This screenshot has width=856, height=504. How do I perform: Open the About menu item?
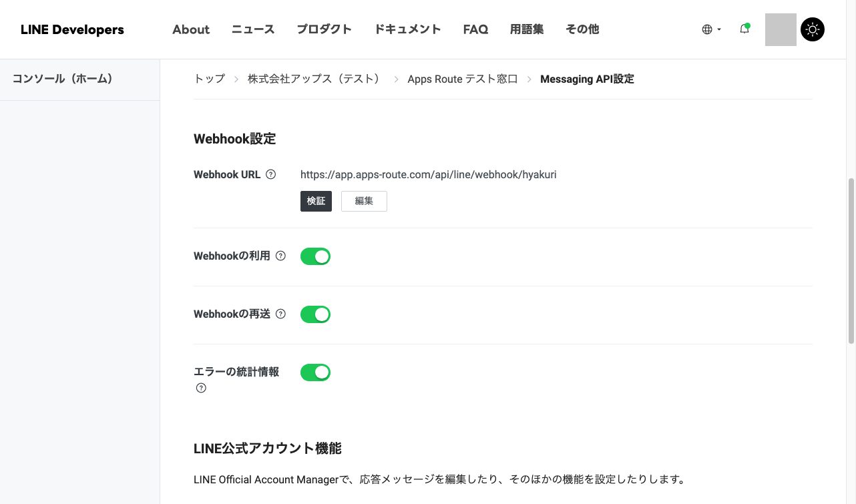pos(191,29)
